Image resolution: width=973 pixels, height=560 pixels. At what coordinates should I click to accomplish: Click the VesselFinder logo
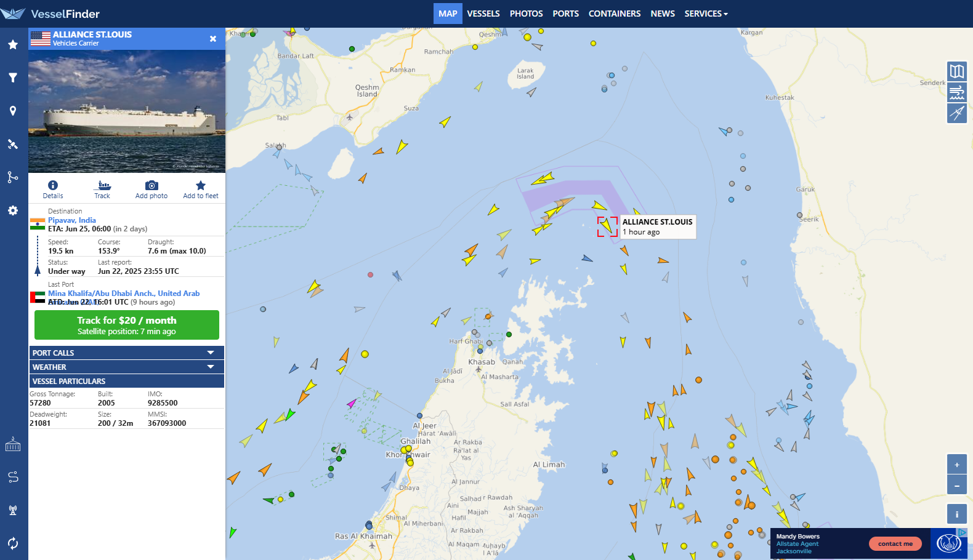click(x=51, y=14)
